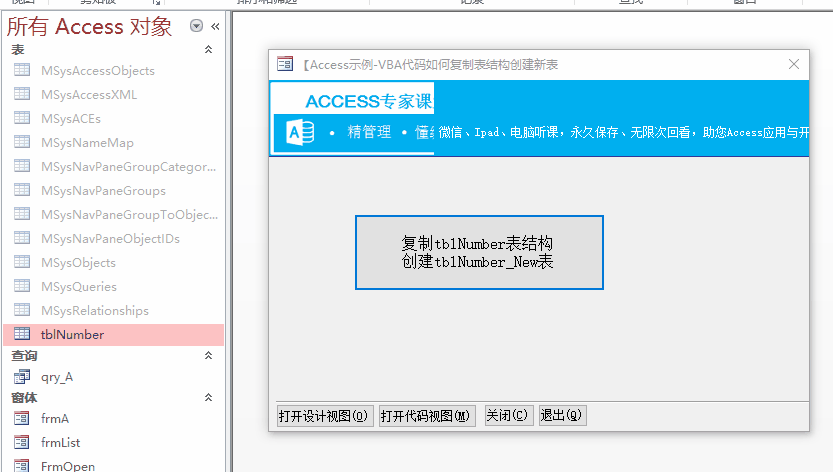Click the MSysAccessXML table icon

tap(22, 94)
